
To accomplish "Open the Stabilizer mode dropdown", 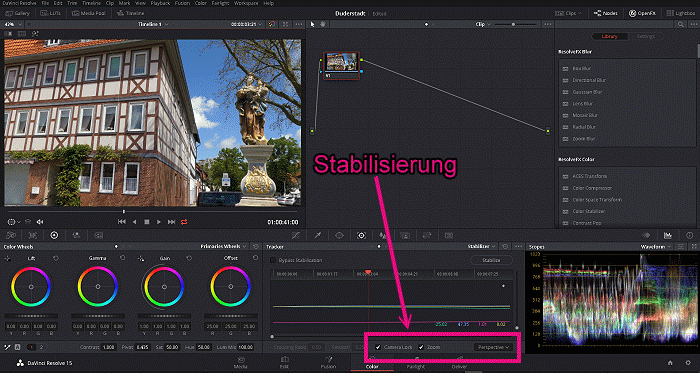I will click(481, 246).
